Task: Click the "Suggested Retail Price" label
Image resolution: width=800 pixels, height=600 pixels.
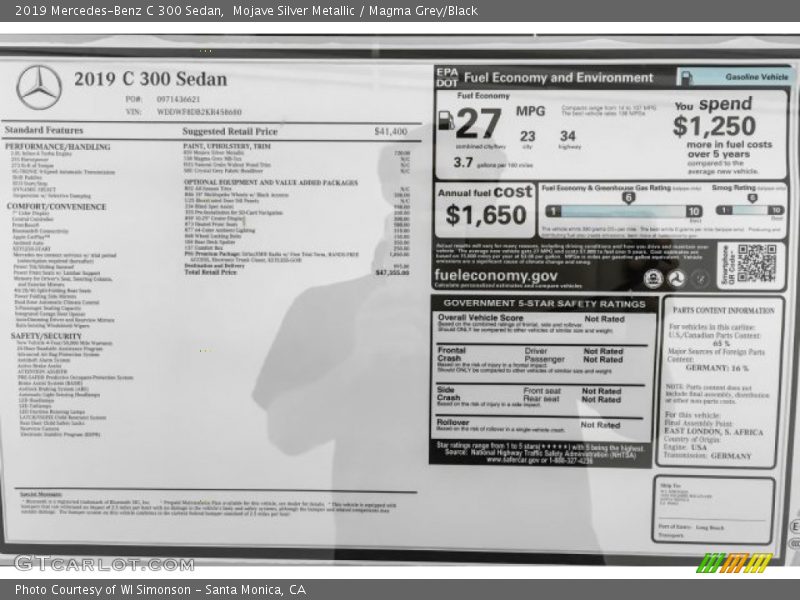Action: pyautogui.click(x=230, y=131)
